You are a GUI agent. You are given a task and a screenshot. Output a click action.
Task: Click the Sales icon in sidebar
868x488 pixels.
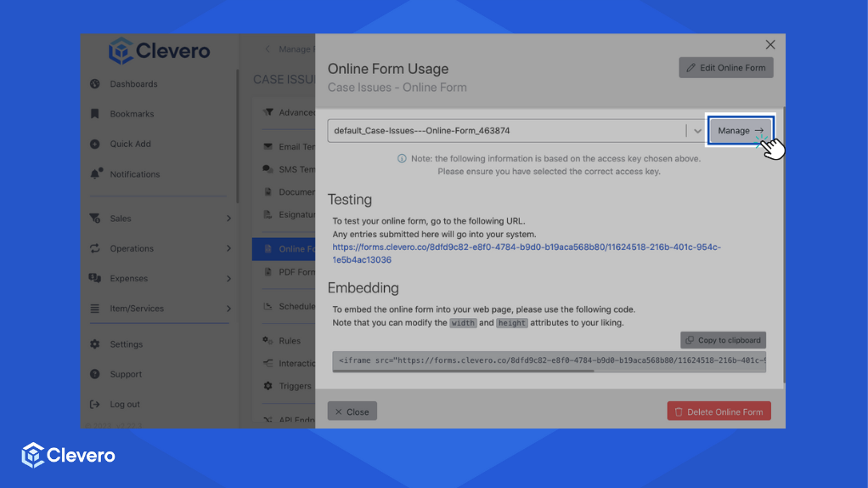point(95,218)
